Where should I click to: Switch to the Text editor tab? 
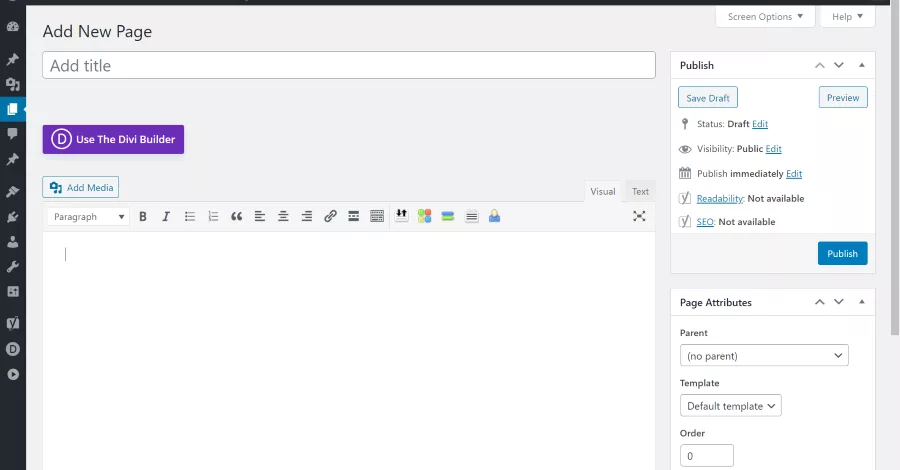click(640, 192)
